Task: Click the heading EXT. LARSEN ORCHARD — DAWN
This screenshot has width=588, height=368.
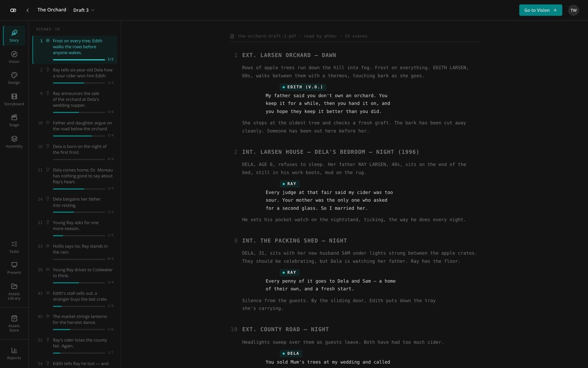Action: [289, 55]
